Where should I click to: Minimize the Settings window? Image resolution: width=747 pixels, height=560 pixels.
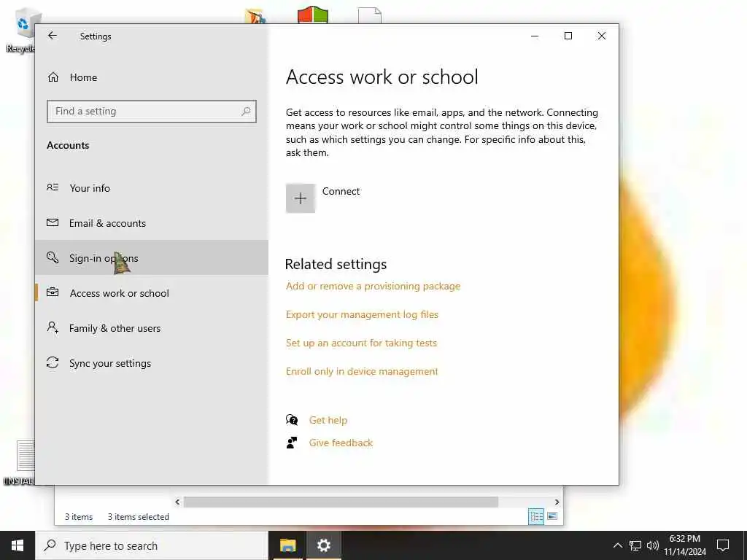pyautogui.click(x=535, y=36)
